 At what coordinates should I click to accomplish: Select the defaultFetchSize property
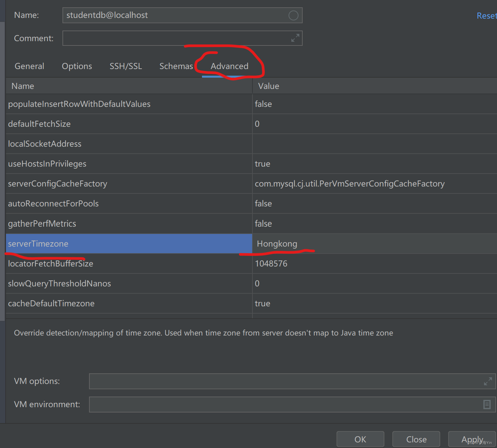129,124
